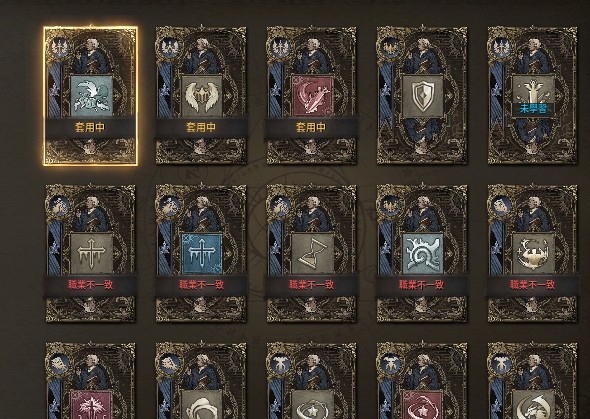This screenshot has width=590, height=419.
Task: Open the red spiral star skill card
Action: tap(422, 381)
